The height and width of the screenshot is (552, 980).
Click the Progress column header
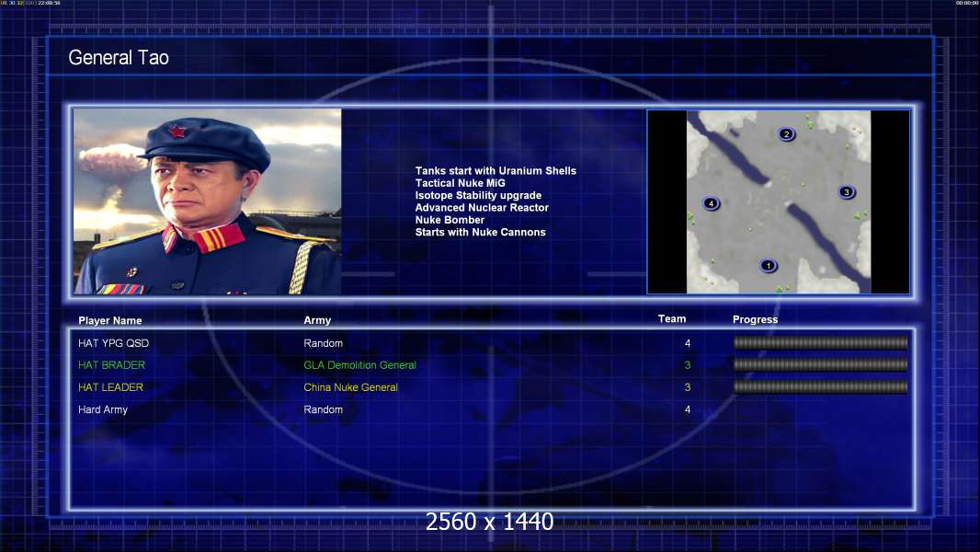(755, 319)
